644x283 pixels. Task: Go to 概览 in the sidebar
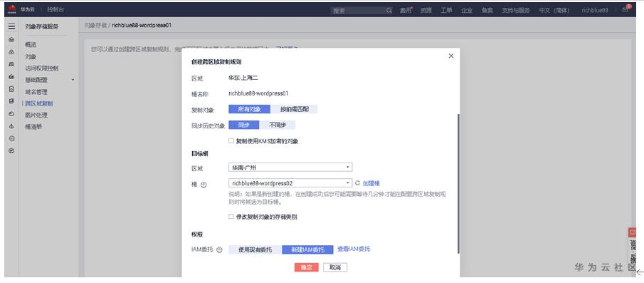(x=31, y=44)
